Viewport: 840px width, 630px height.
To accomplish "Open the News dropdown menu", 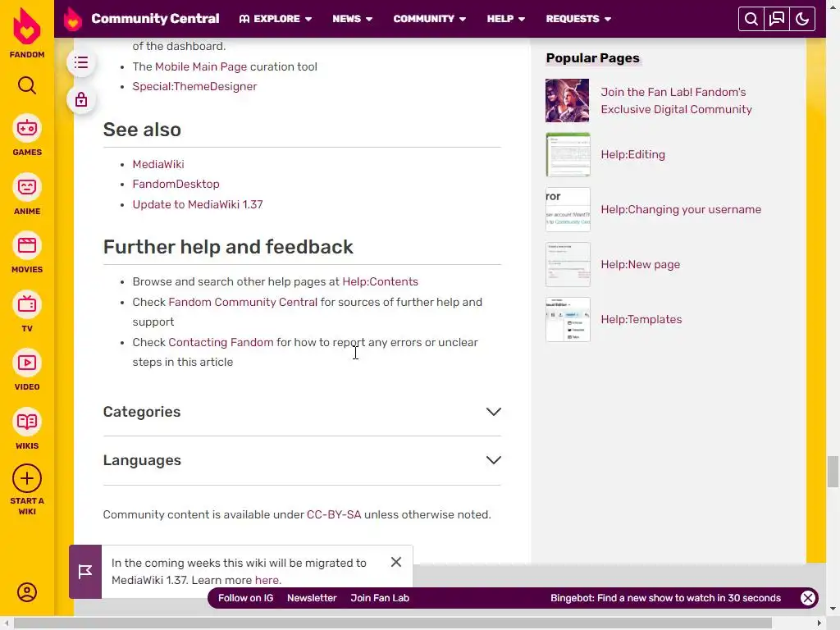I will coord(352,19).
